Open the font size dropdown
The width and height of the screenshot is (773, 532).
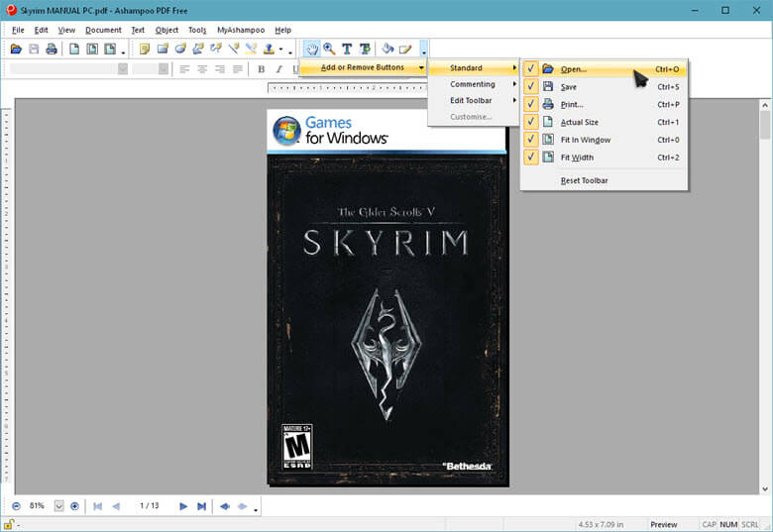164,69
